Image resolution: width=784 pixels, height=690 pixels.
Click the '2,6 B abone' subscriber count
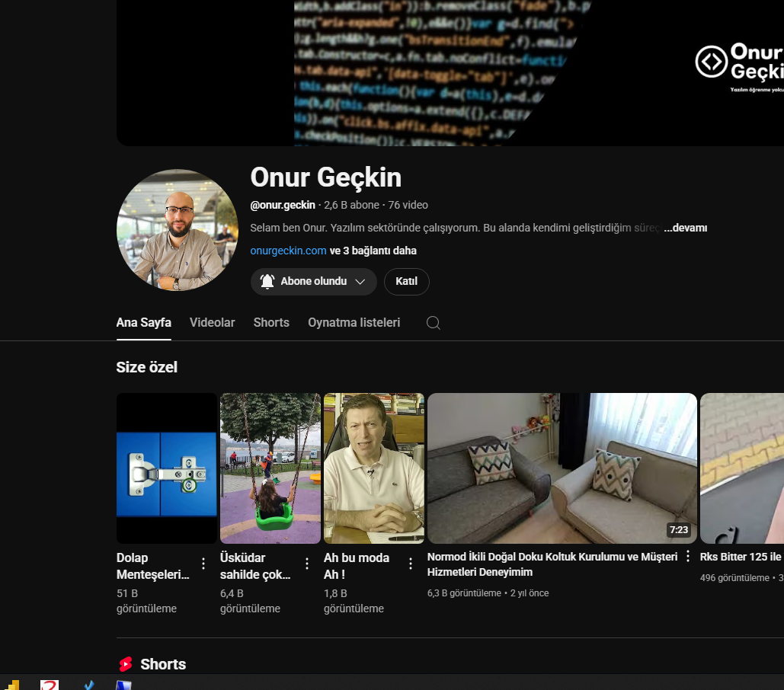[x=351, y=205]
